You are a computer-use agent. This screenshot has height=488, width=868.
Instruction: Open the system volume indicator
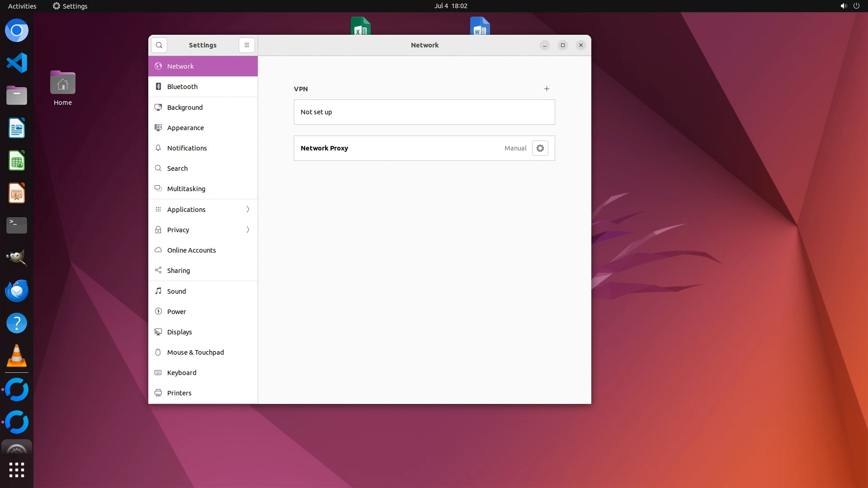click(843, 6)
